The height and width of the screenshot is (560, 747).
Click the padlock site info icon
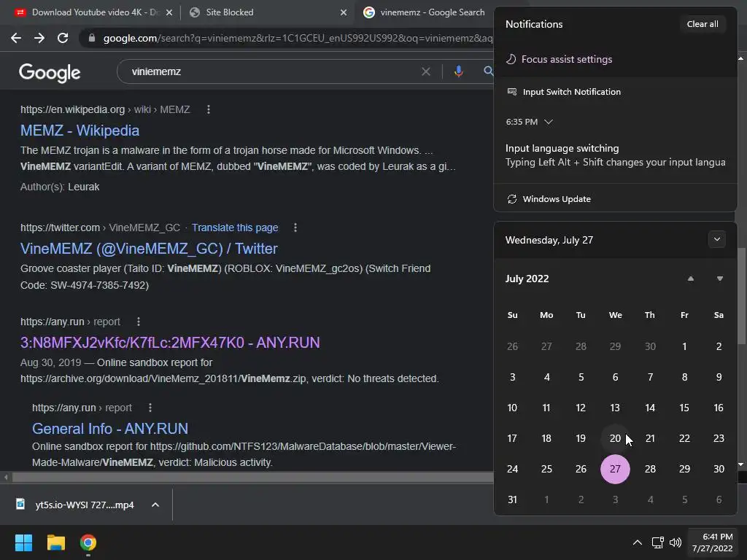92,38
